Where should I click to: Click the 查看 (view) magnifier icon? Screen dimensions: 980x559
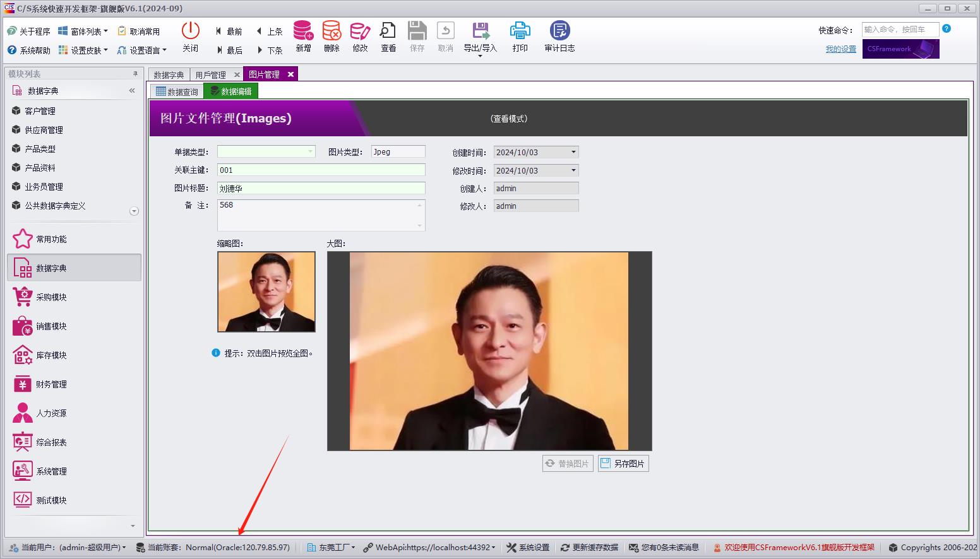click(x=388, y=31)
